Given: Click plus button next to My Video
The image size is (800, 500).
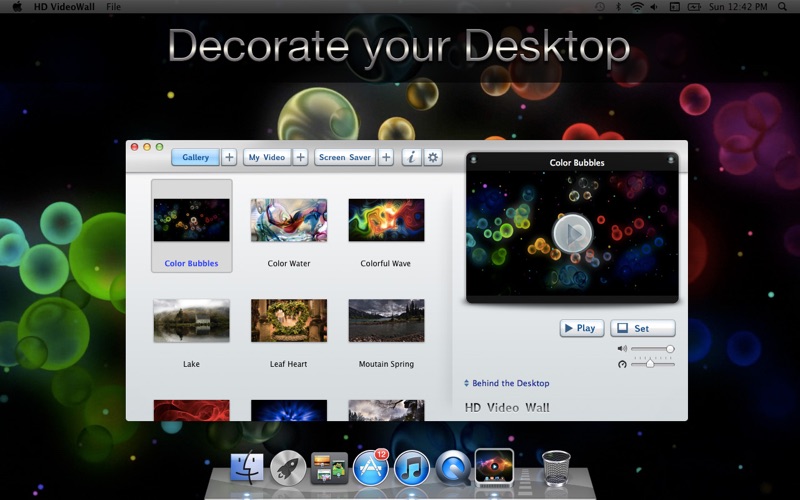Looking at the screenshot, I should (x=301, y=157).
